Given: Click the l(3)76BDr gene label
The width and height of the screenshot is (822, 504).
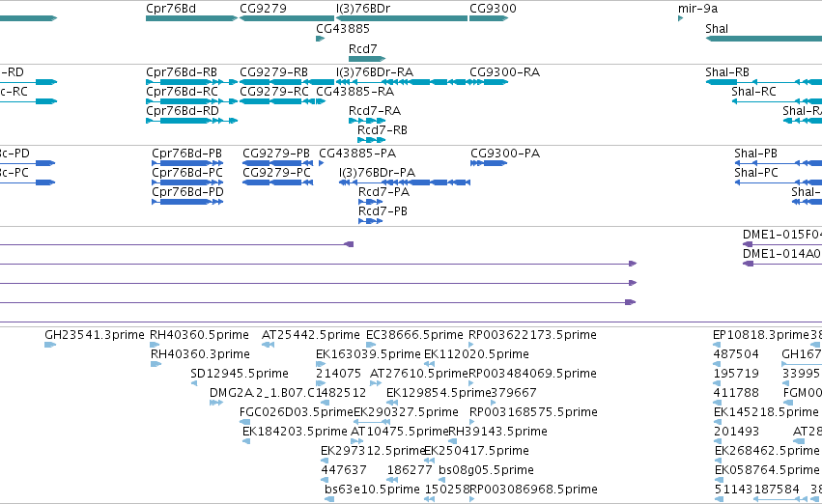Looking at the screenshot, I should click(363, 9).
